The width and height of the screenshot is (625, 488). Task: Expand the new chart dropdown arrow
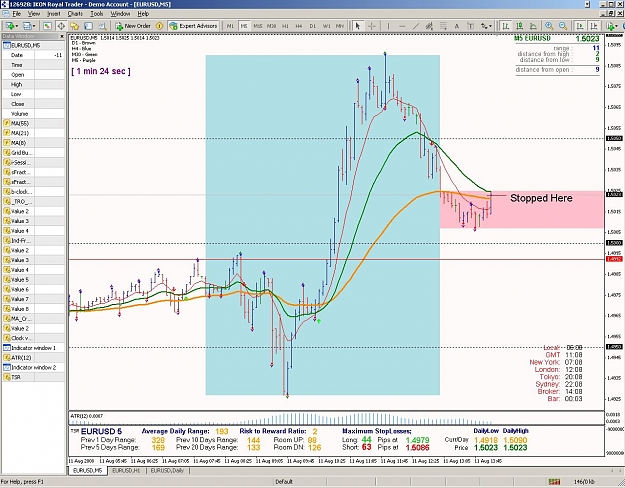tap(16, 26)
